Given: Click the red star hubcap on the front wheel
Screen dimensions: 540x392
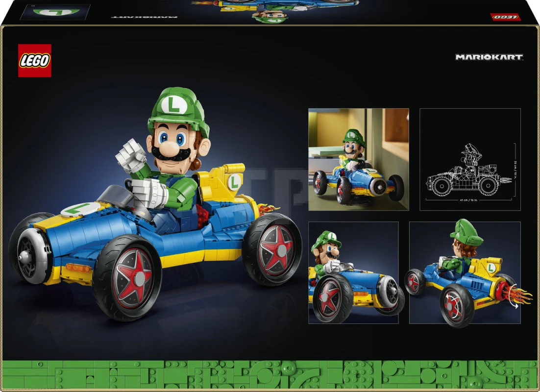Looking at the screenshot, I should click(134, 278).
